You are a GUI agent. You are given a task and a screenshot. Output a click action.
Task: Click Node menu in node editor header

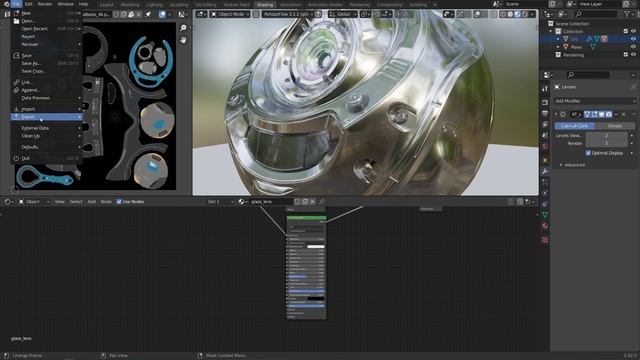[x=106, y=202]
